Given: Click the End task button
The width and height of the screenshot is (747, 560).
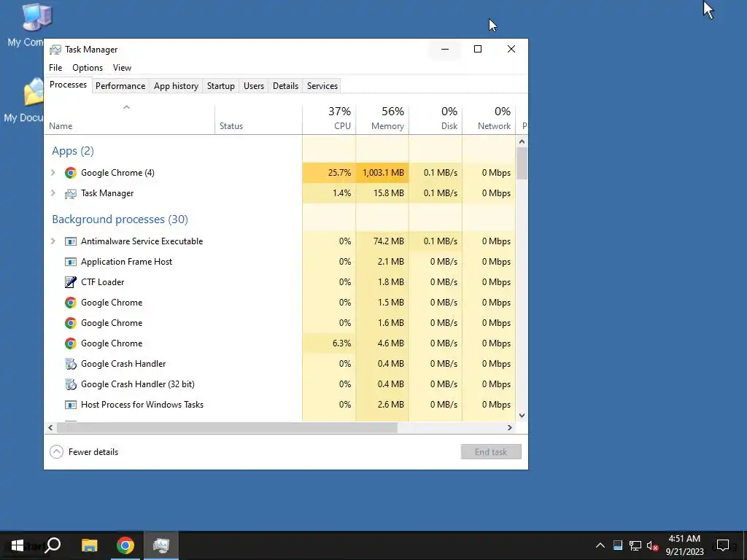Looking at the screenshot, I should (x=491, y=452).
